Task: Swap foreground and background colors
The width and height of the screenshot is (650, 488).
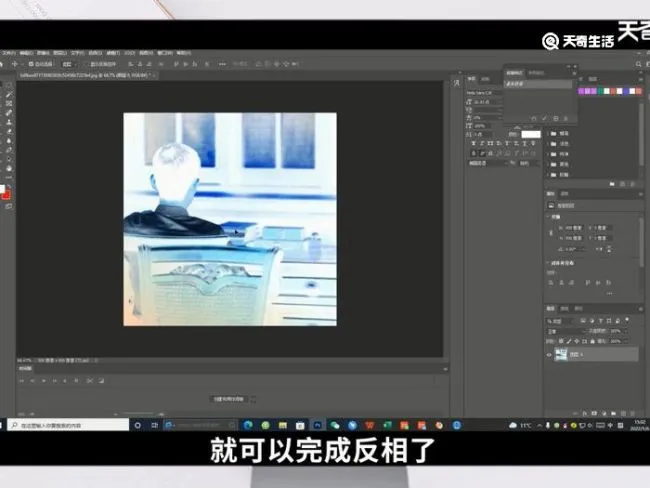Action: click(10, 186)
